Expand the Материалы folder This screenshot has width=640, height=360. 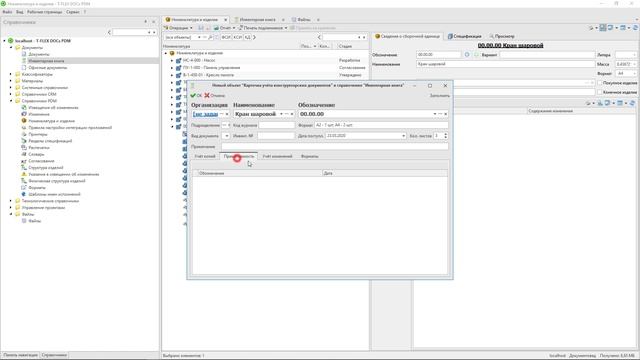pos(11,81)
